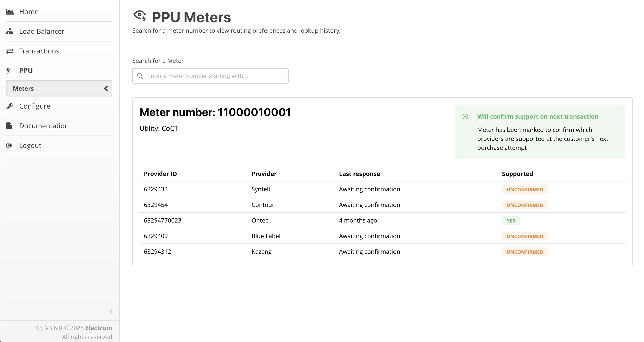644x342 pixels.
Task: Click the PPU lightning bolt icon
Action: 8,71
